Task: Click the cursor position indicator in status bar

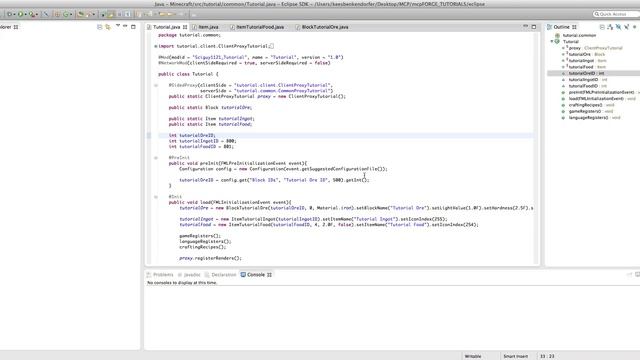Action: click(547, 356)
